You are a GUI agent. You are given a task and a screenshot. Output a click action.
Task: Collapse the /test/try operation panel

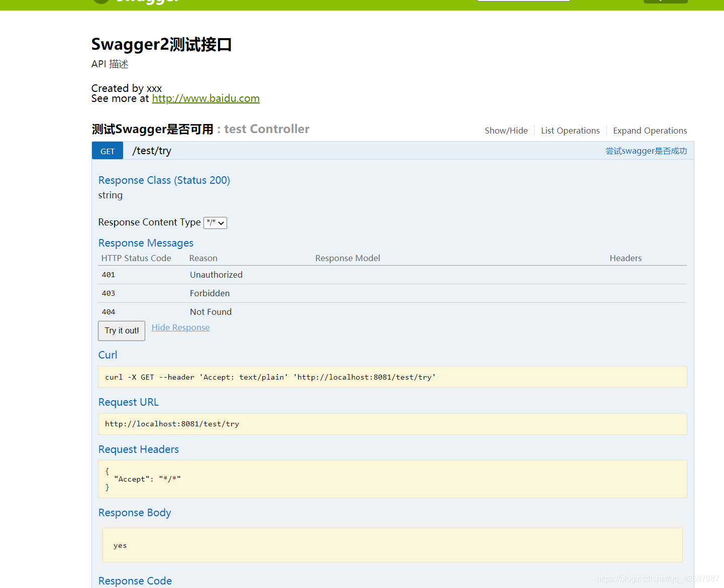tap(152, 150)
